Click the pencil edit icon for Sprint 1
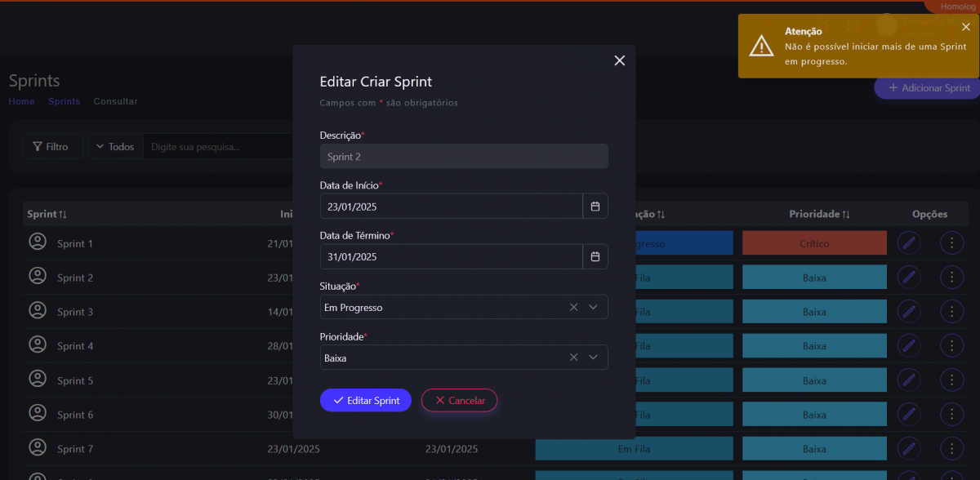 (x=908, y=243)
